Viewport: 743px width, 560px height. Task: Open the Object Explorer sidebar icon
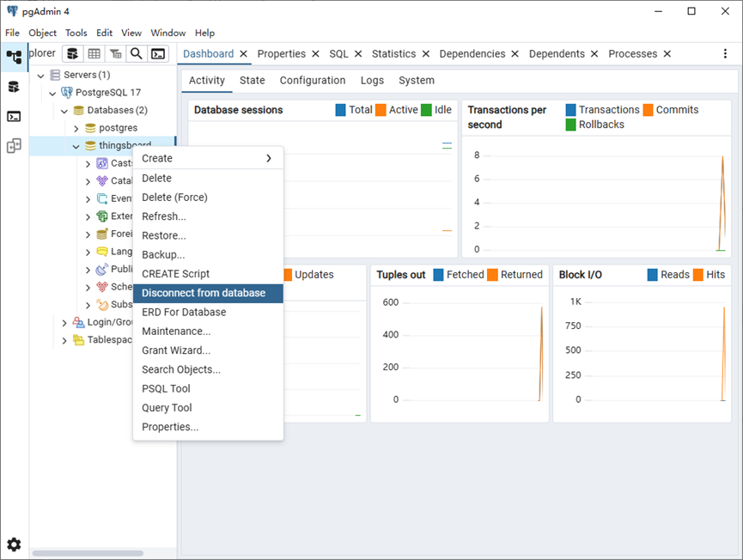[14, 57]
